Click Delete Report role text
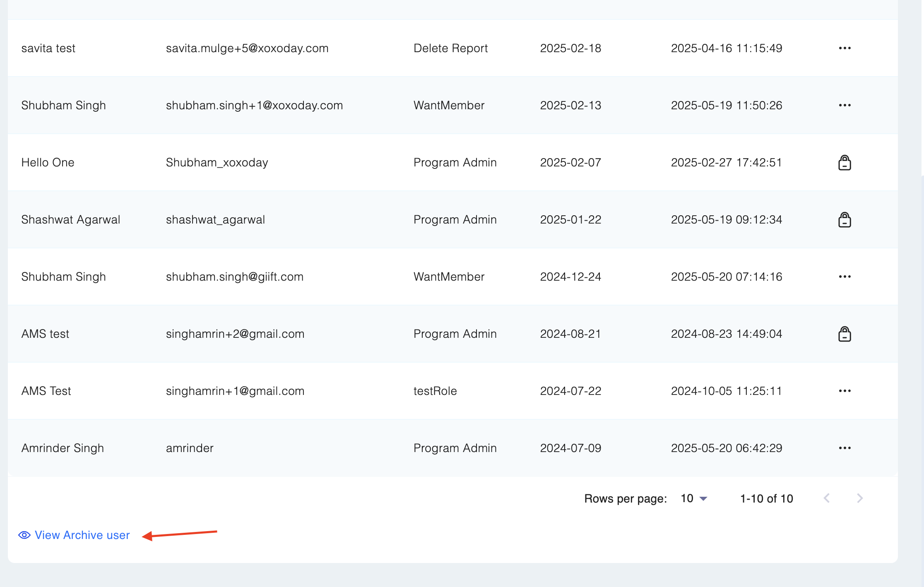This screenshot has width=924, height=587. (450, 48)
